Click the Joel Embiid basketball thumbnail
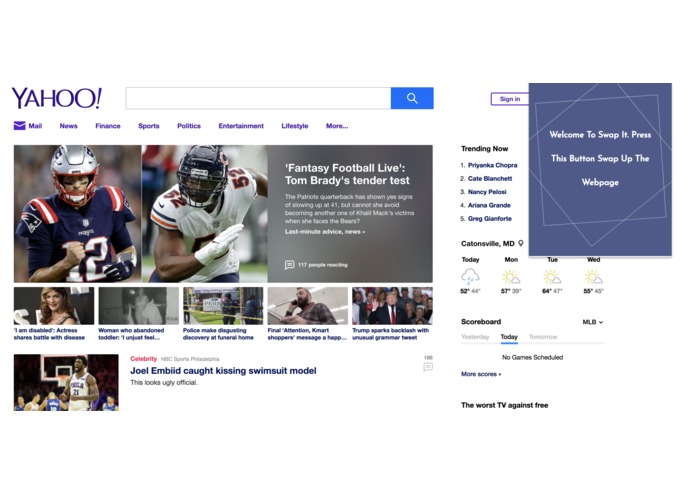Screen dimensions: 695x494 coord(66,382)
